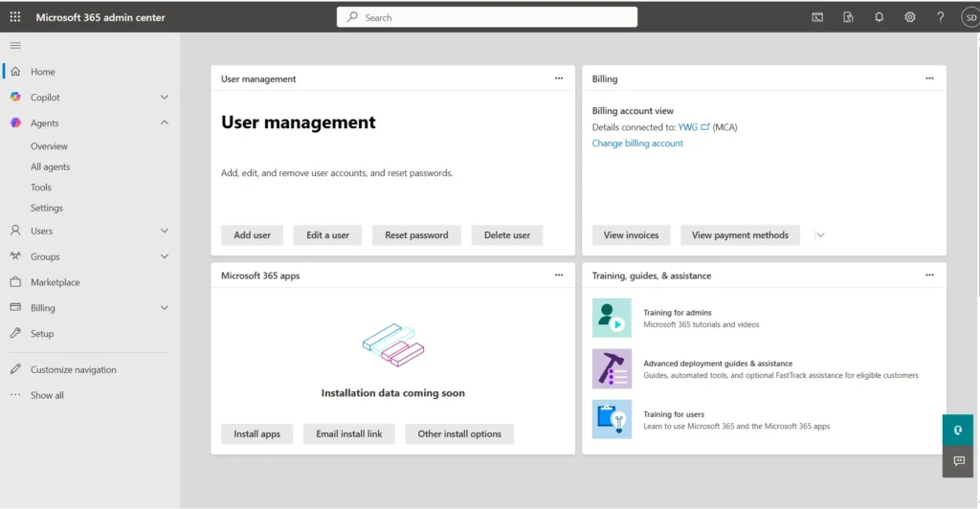Open the app launcher waffle icon
This screenshot has height=509, width=980.
tap(15, 17)
